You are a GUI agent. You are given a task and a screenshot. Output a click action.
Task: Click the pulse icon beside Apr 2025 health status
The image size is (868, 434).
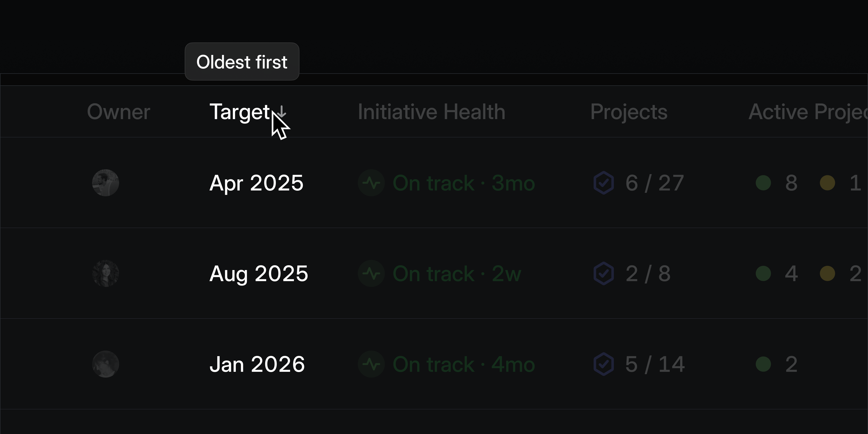click(372, 183)
